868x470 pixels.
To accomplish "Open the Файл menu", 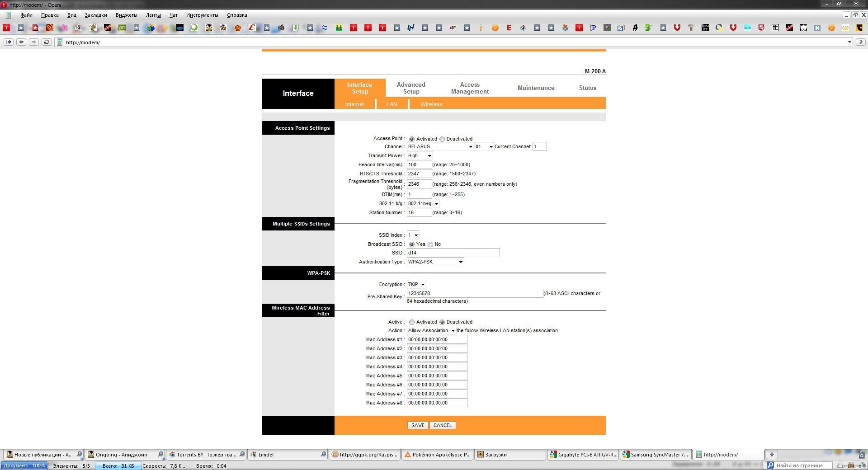I will [26, 15].
